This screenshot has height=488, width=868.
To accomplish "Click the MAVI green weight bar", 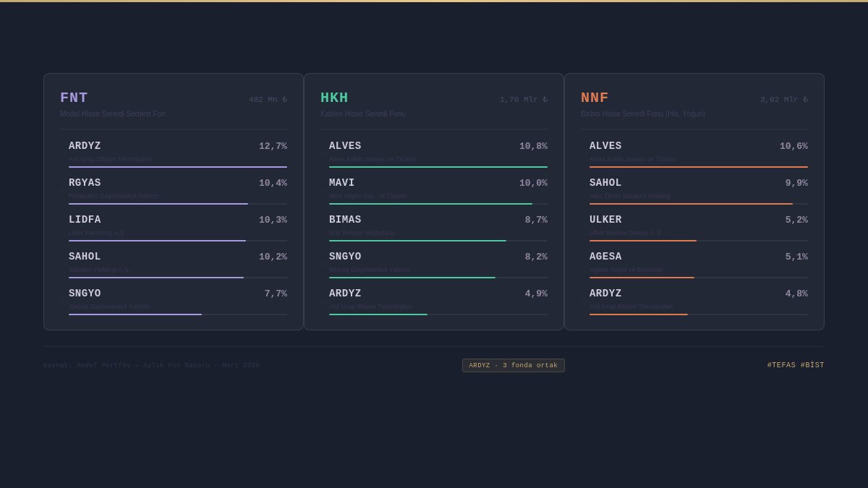I will pos(430,204).
